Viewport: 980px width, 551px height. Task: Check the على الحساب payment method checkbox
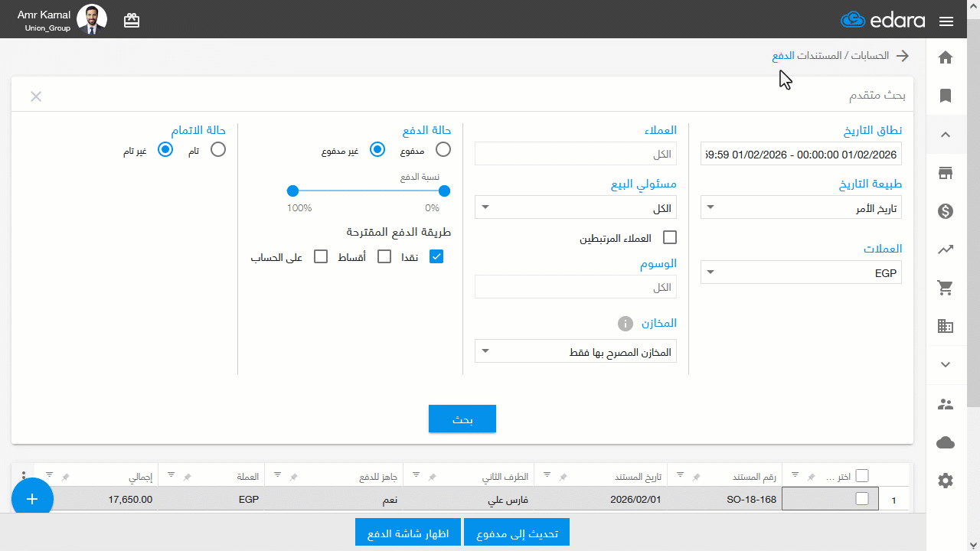click(x=322, y=256)
